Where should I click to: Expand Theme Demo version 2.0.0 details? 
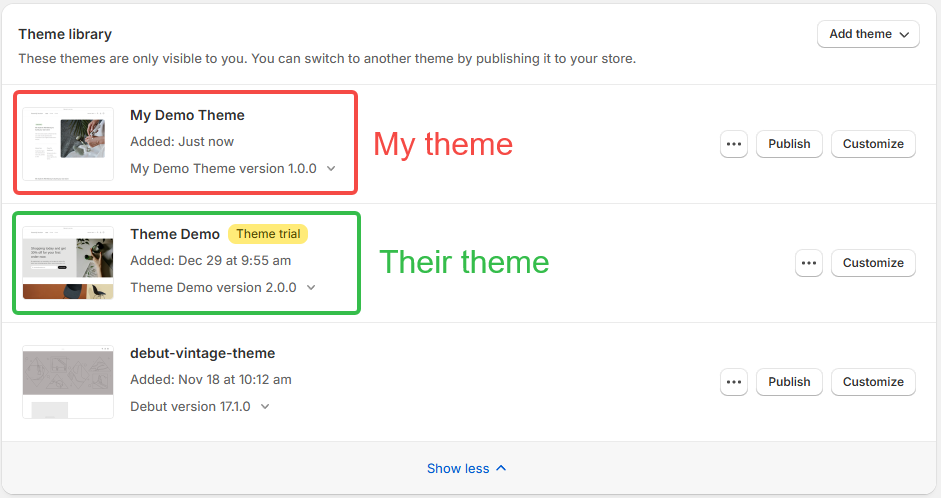pos(311,287)
